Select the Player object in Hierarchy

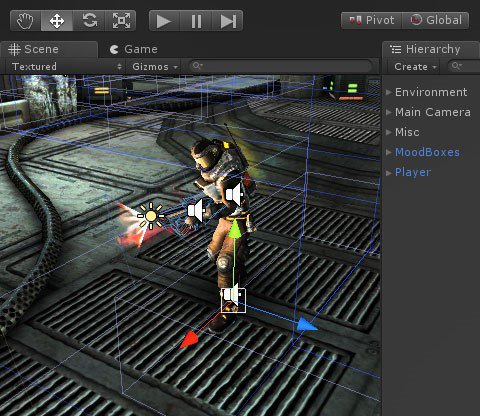[x=413, y=172]
